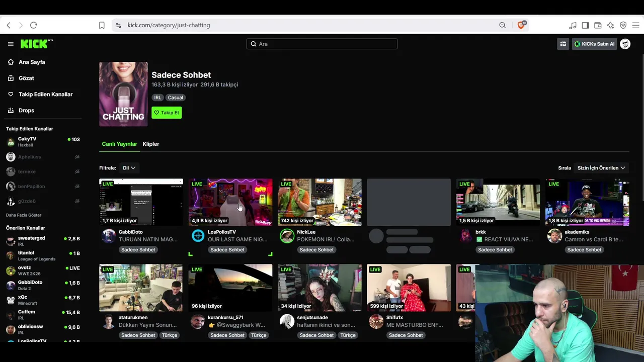Open sweatergxd channel in recommended list

click(43, 241)
